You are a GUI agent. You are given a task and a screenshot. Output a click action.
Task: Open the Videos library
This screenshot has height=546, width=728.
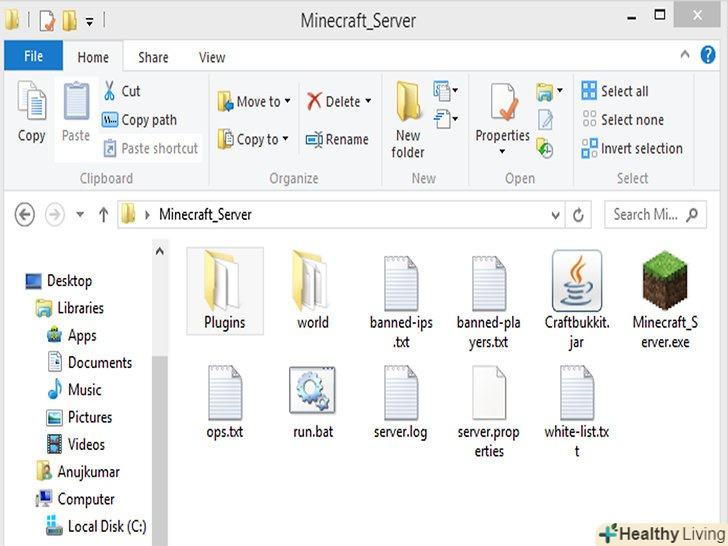coord(76,444)
